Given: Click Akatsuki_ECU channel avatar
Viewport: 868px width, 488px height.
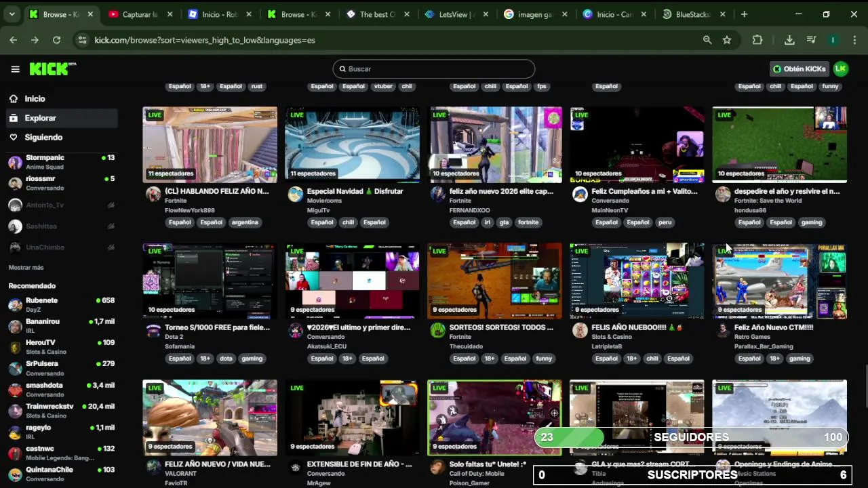Looking at the screenshot, I should pos(296,331).
